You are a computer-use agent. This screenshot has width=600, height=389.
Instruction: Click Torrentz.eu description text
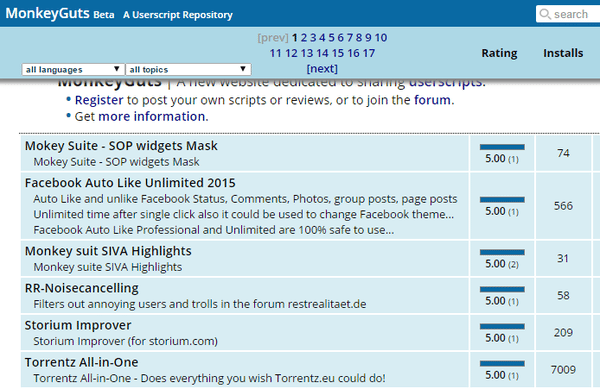209,378
